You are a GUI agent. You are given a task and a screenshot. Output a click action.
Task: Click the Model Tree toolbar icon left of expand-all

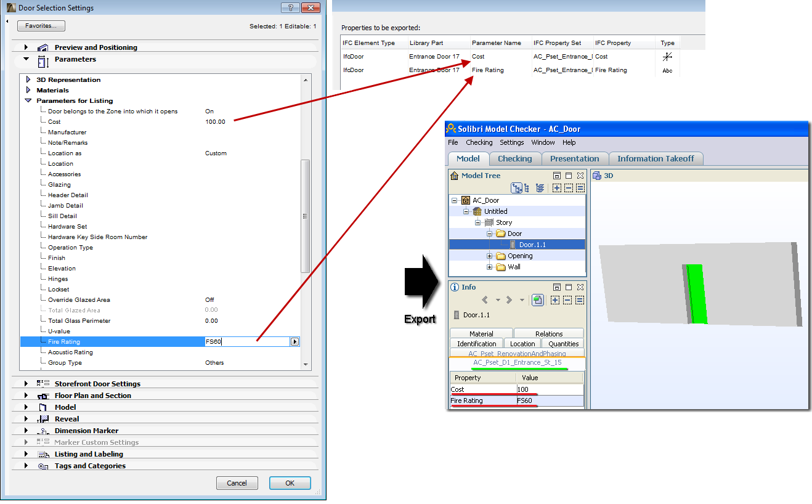[x=540, y=188]
